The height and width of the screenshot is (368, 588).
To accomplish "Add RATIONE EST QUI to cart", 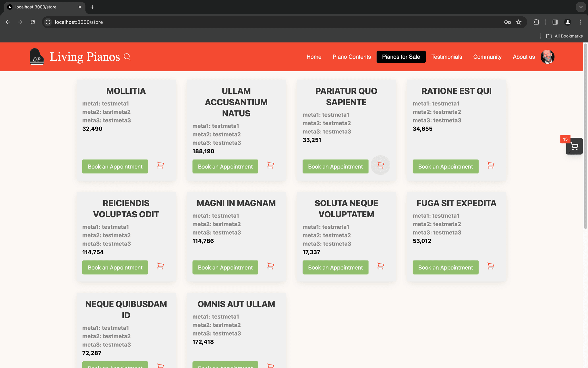I will pyautogui.click(x=491, y=165).
